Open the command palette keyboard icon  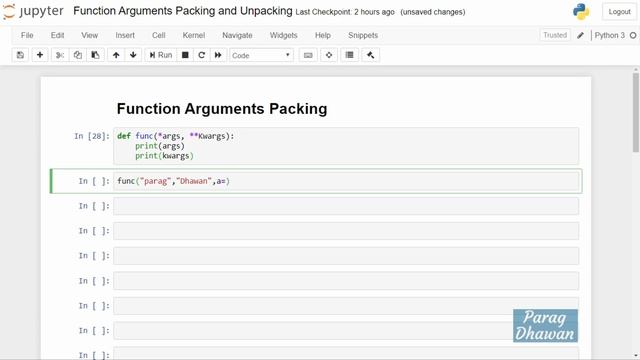(308, 55)
